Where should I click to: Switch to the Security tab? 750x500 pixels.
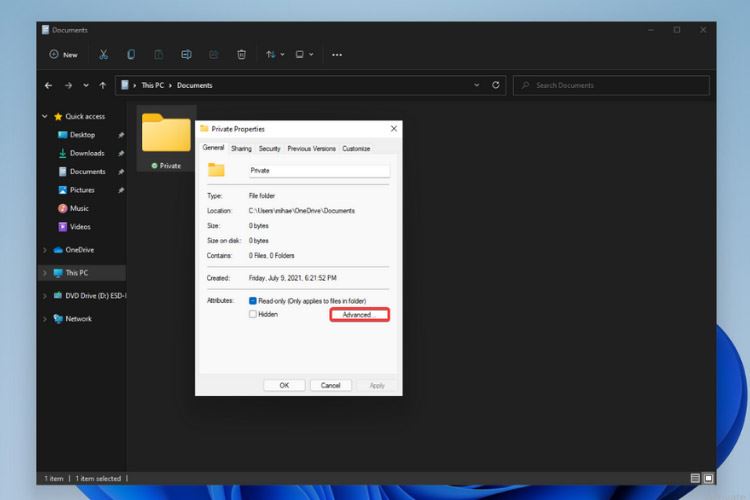269,148
